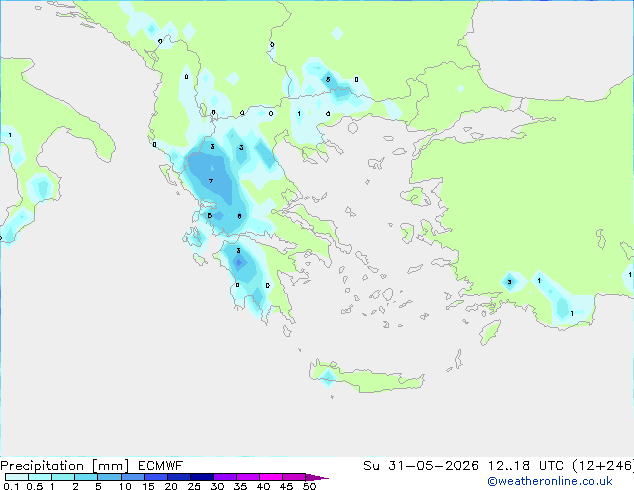
Task: Click the 20–25 mm legend color swatch
Action: pos(179,477)
